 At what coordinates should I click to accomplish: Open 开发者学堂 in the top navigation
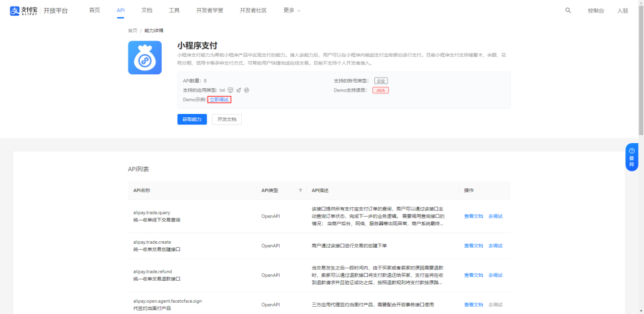pyautogui.click(x=210, y=11)
